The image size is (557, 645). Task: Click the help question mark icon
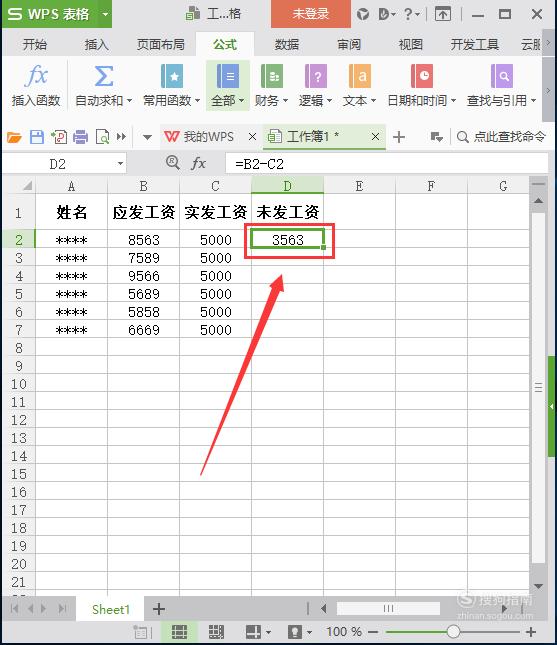(408, 14)
